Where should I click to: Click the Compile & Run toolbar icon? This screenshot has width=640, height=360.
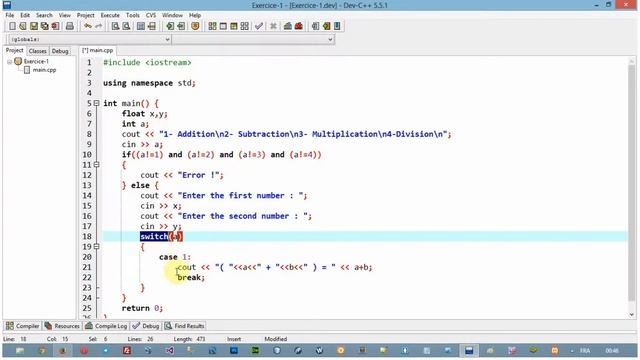pyautogui.click(x=233, y=26)
